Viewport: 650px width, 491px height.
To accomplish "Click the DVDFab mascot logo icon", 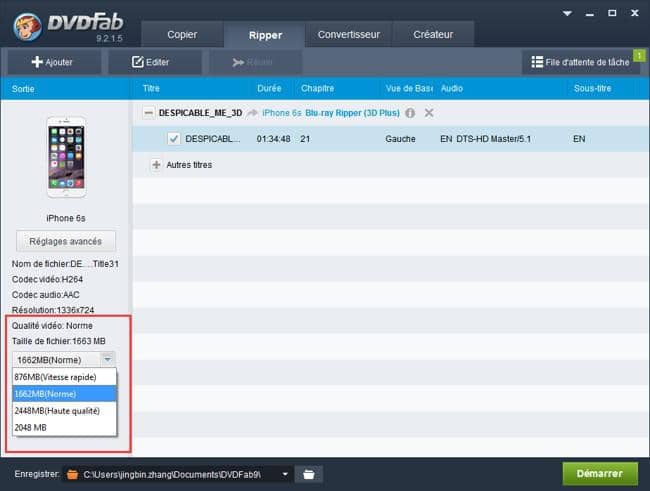I will pos(27,27).
